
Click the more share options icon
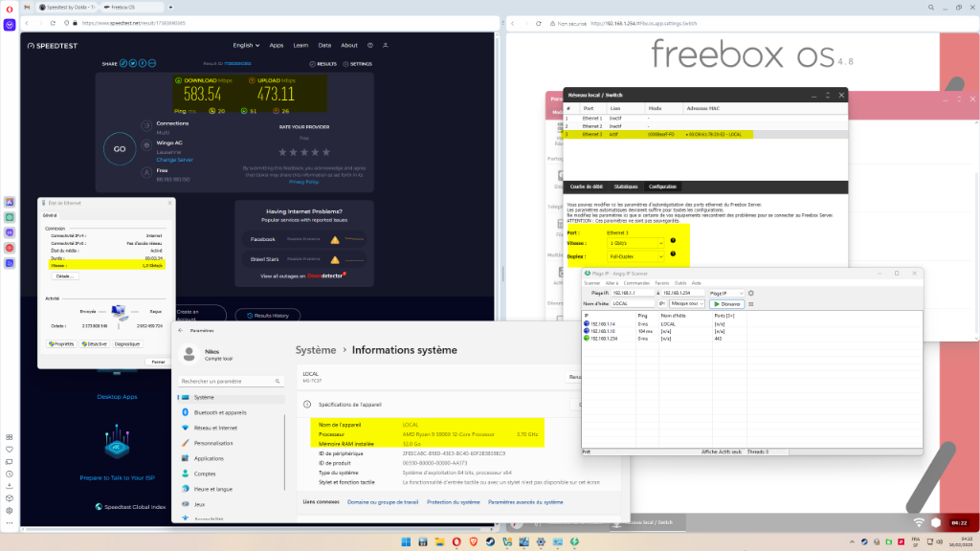152,63
